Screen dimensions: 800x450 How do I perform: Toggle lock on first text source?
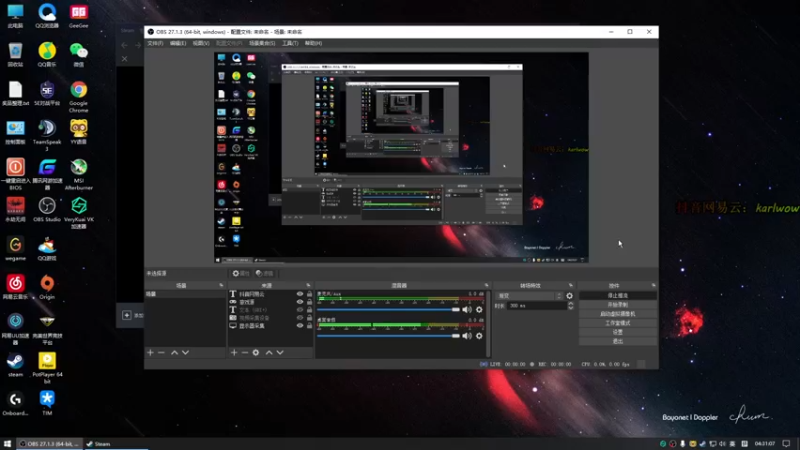(x=309, y=294)
